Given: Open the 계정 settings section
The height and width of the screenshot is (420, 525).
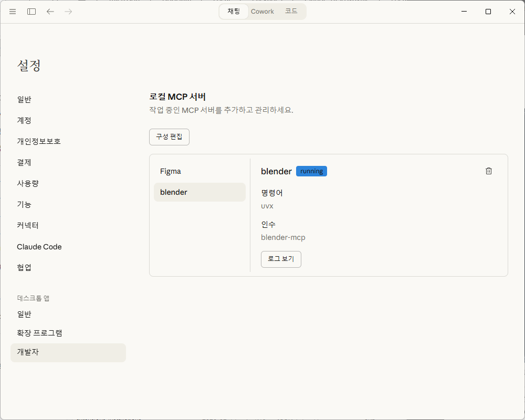Looking at the screenshot, I should pos(24,120).
